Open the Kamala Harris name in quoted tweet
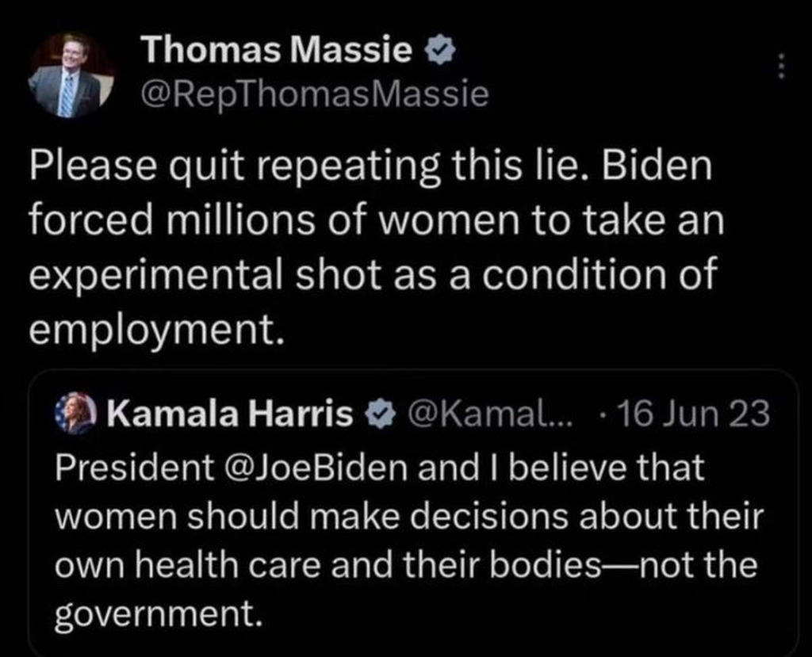The image size is (812, 657). tap(230, 414)
